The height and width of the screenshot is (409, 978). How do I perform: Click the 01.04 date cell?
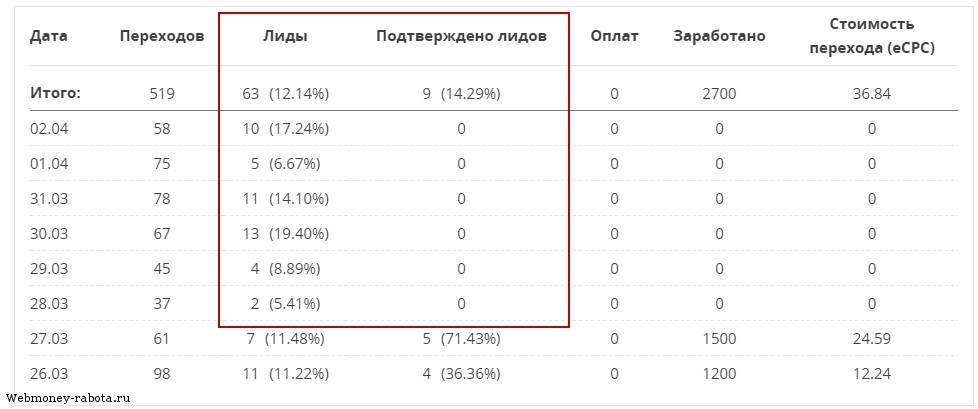[x=49, y=164]
